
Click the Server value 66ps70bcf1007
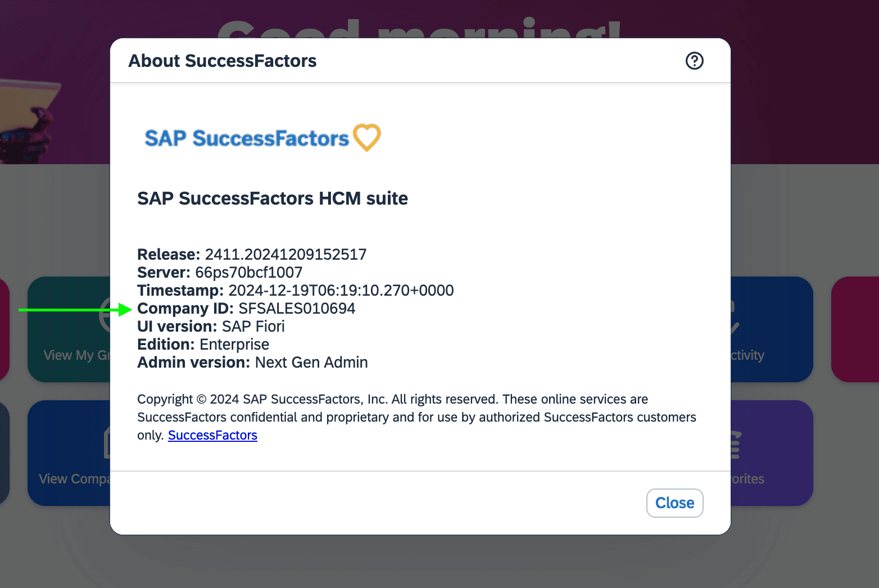click(x=248, y=273)
